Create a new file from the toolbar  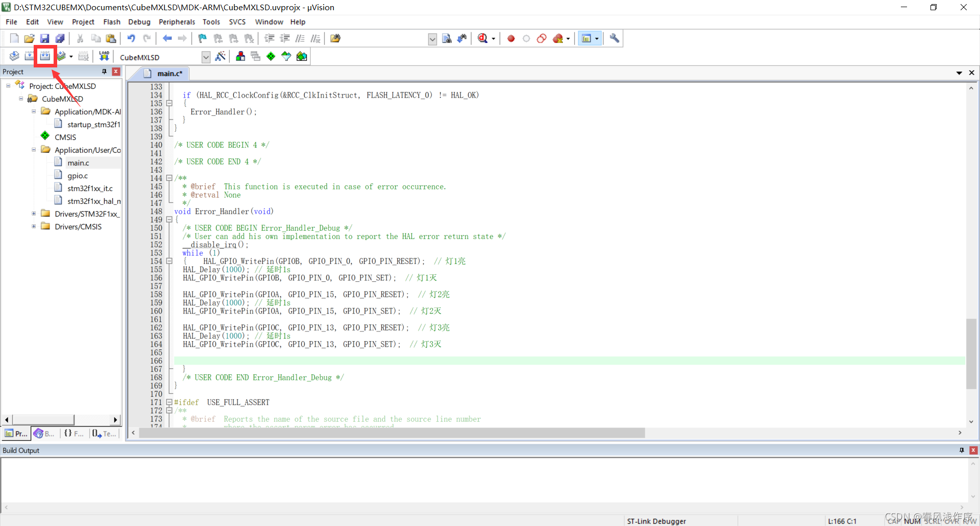click(x=14, y=38)
